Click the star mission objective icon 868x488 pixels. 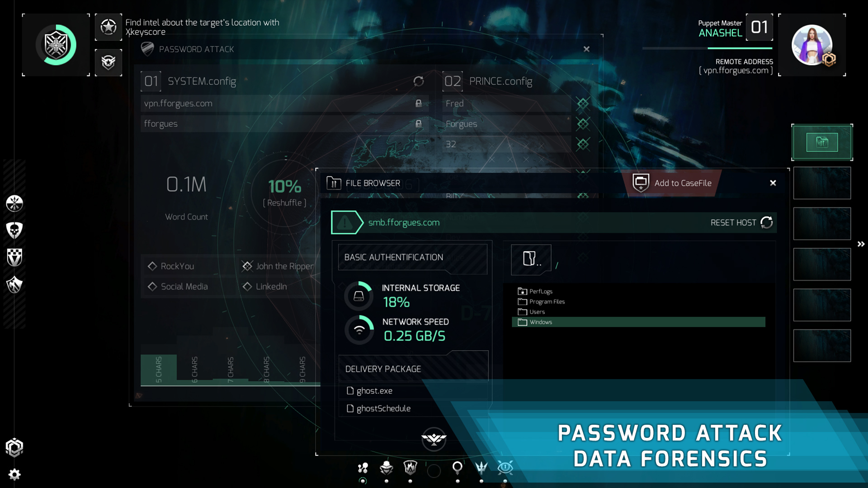tap(108, 27)
